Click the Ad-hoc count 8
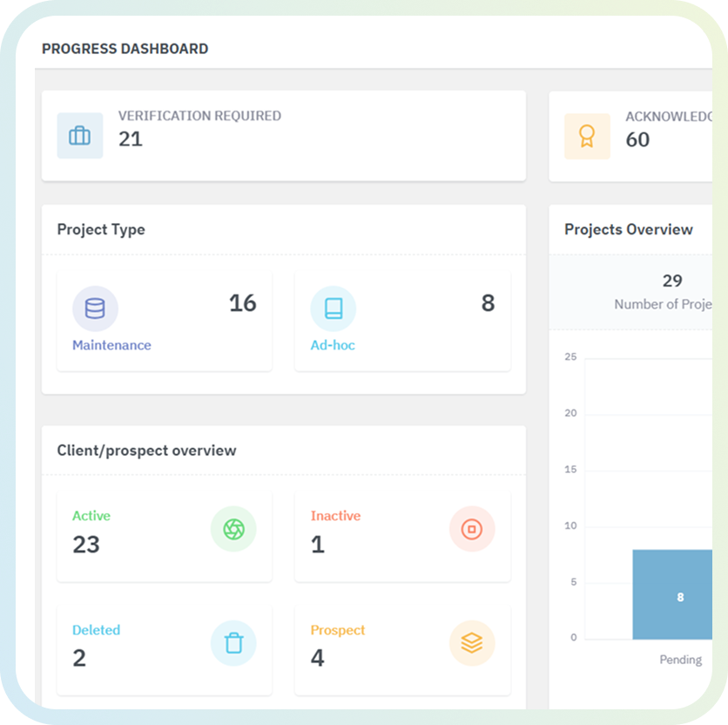This screenshot has width=728, height=725. point(488,303)
